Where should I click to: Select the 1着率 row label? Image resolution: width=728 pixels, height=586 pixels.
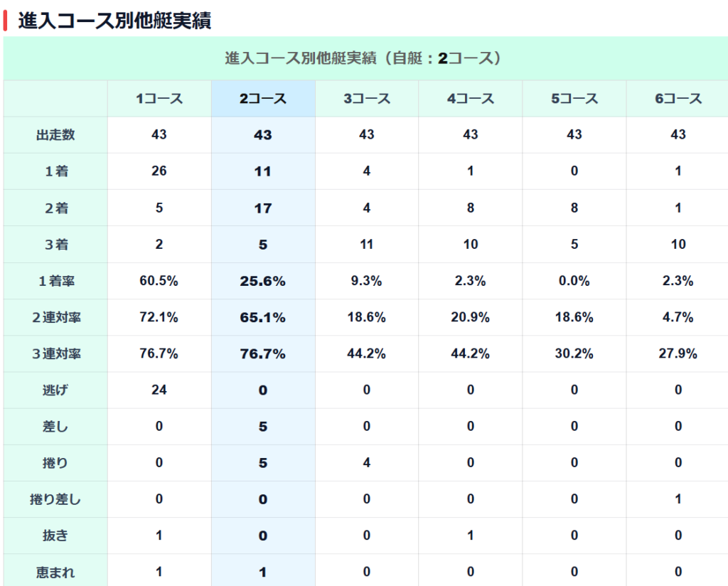[x=55, y=282]
